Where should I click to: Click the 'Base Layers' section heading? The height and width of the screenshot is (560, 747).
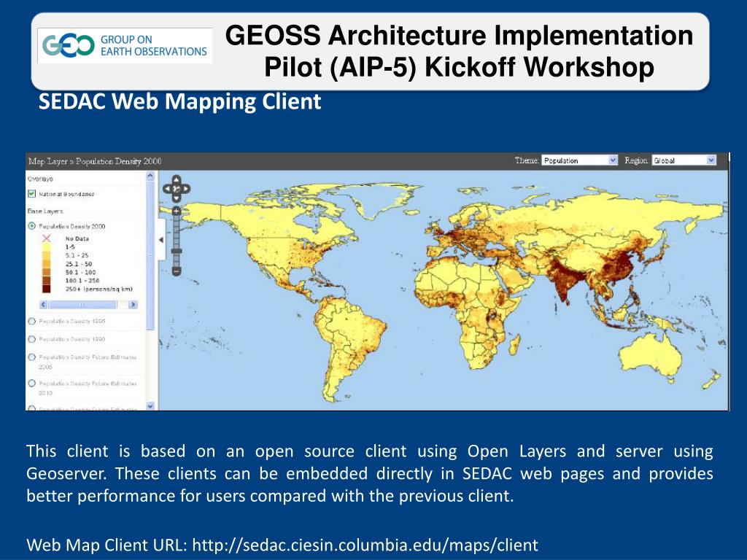click(45, 211)
